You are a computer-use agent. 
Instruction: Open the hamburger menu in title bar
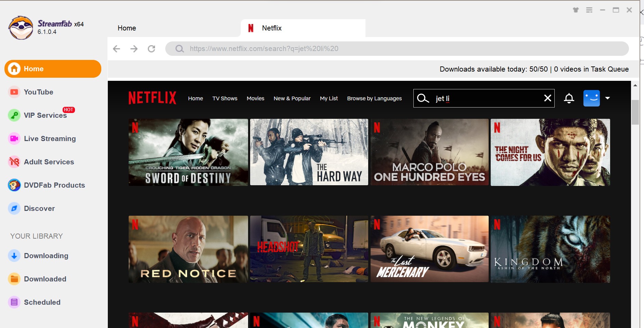pyautogui.click(x=589, y=10)
